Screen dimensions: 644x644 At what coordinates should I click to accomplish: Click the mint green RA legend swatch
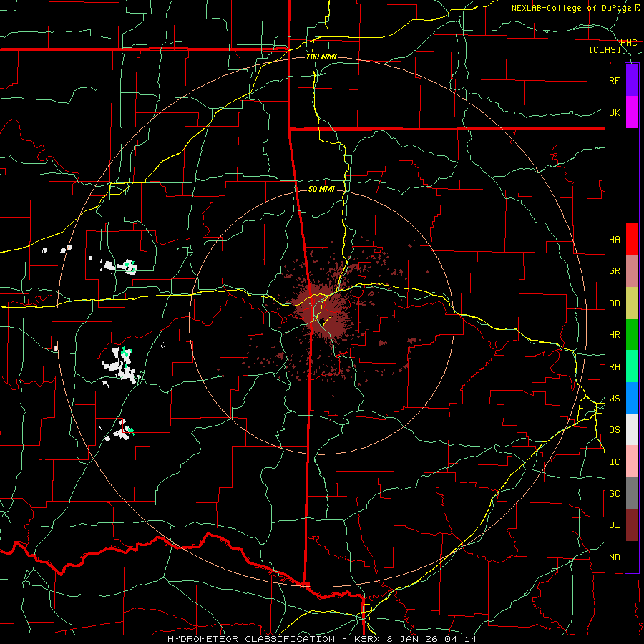click(x=632, y=366)
